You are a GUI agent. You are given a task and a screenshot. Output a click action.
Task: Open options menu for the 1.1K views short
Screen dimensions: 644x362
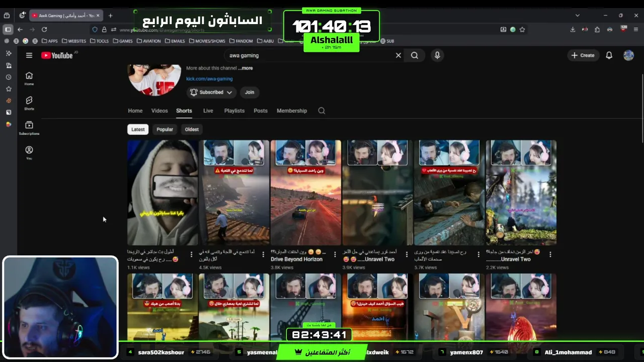[191, 255]
